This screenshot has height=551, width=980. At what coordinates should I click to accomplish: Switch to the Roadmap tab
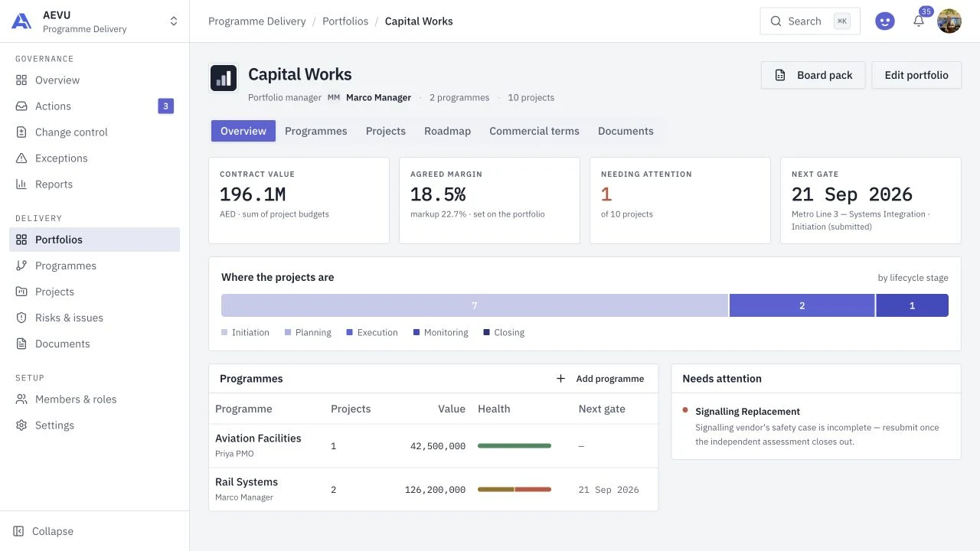click(x=448, y=131)
